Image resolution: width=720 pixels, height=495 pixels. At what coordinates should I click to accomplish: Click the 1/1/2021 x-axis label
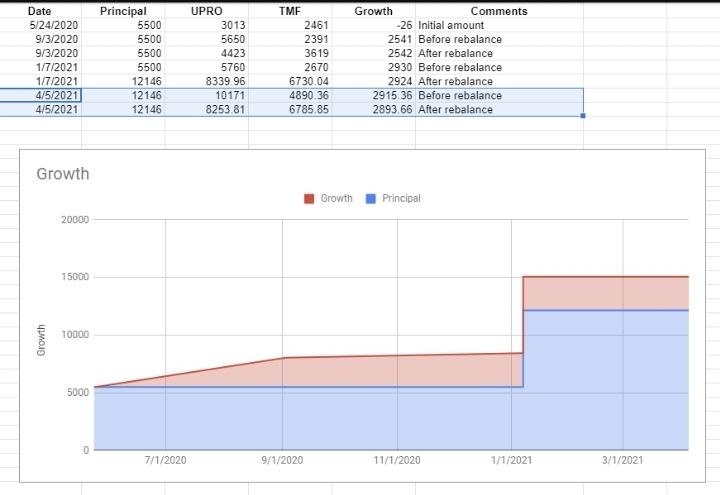click(512, 460)
